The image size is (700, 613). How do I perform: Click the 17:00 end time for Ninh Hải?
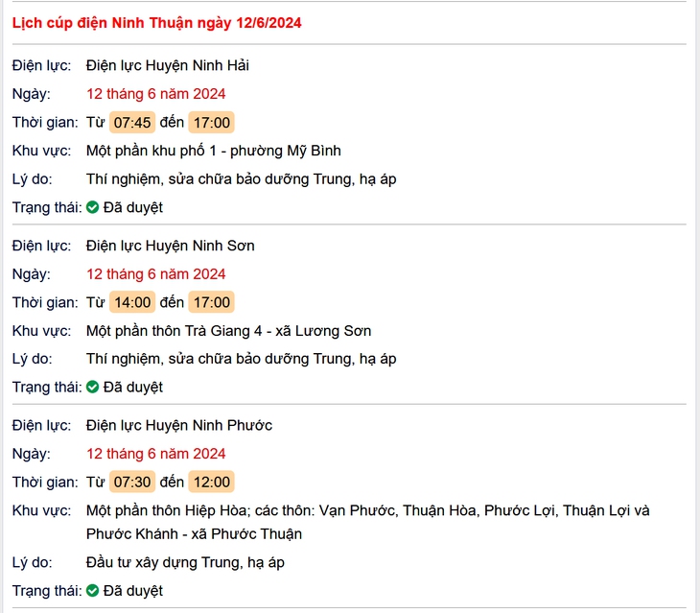pos(211,123)
